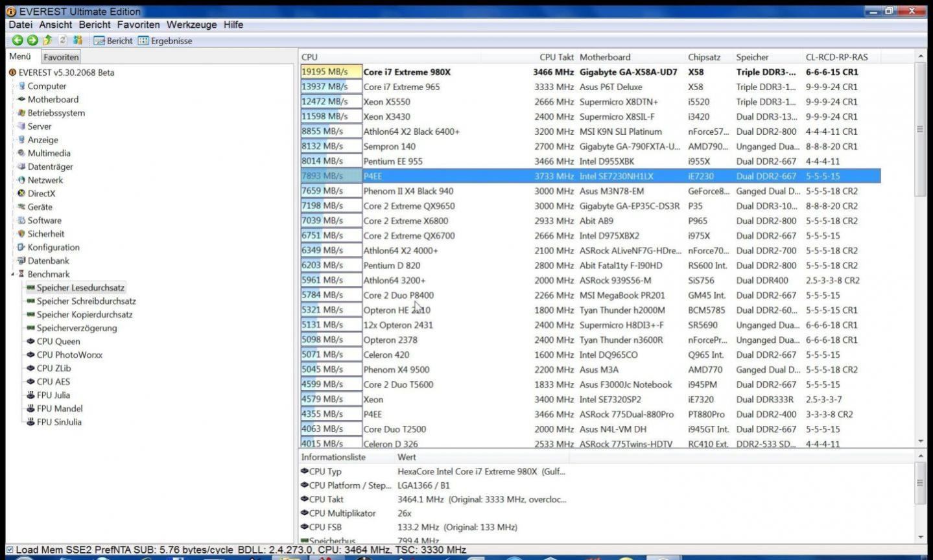Select the Core i7 Extreme 980X result row
933x560 pixels.
(x=590, y=72)
